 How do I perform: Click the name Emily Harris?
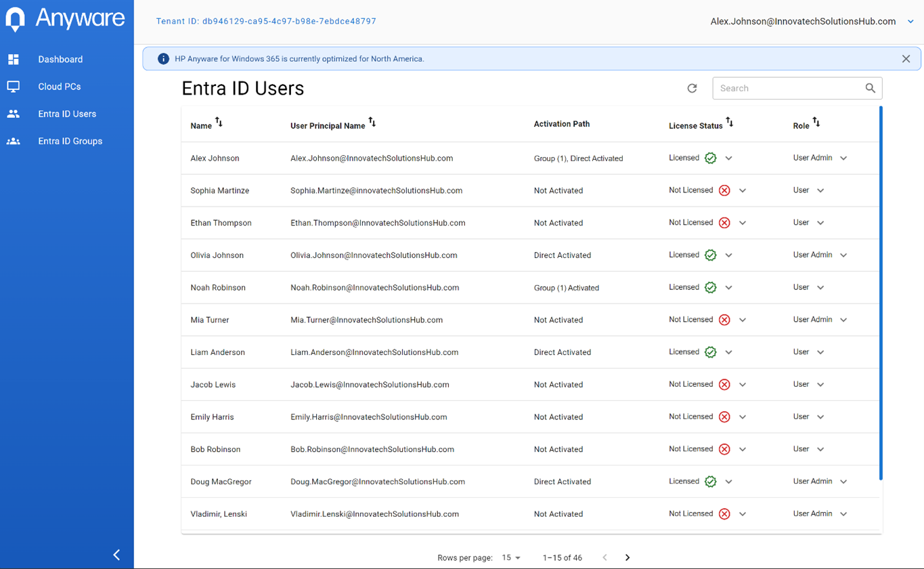[x=212, y=417]
